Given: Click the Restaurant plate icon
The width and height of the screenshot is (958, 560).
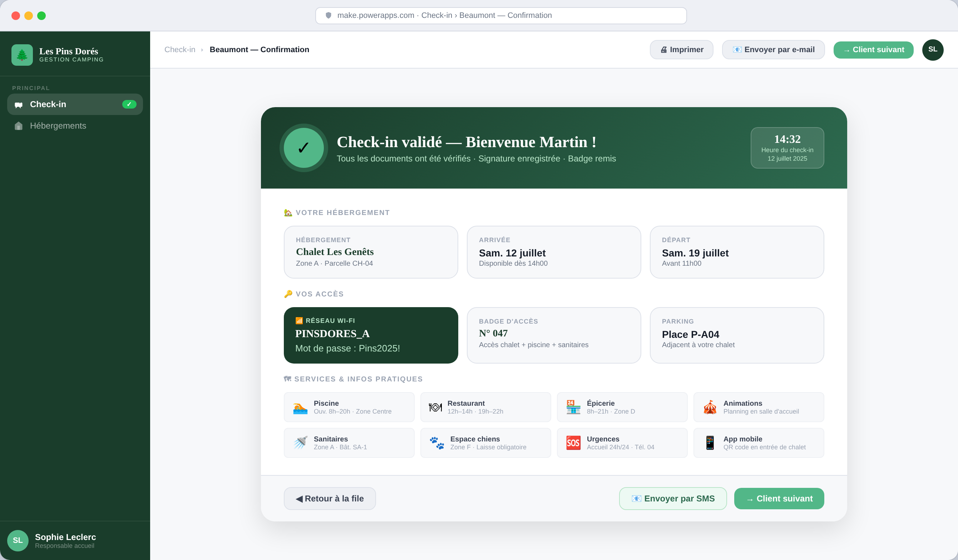Looking at the screenshot, I should (x=435, y=407).
